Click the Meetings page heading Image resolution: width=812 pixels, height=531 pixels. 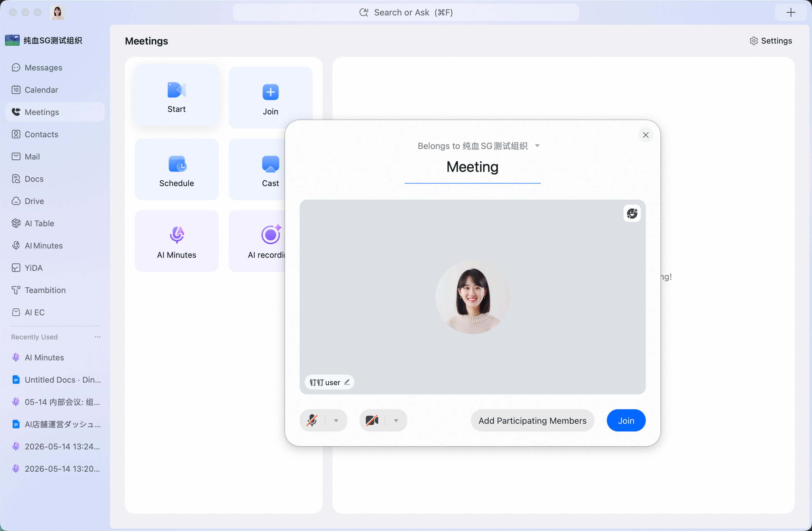point(146,41)
